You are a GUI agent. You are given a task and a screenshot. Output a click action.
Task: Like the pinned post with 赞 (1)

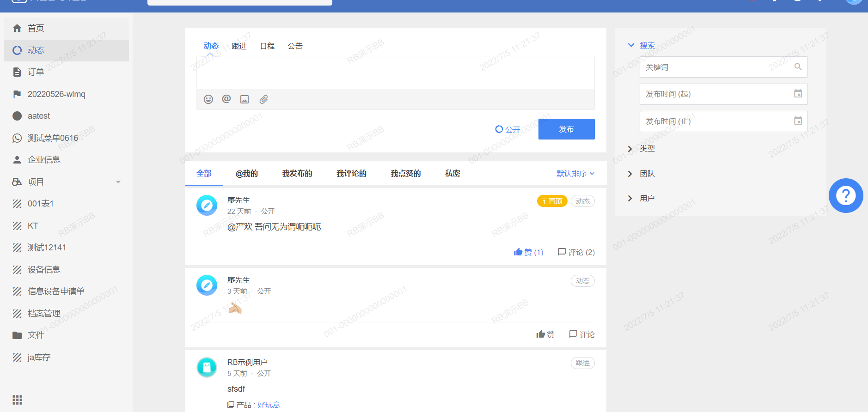[x=528, y=252]
